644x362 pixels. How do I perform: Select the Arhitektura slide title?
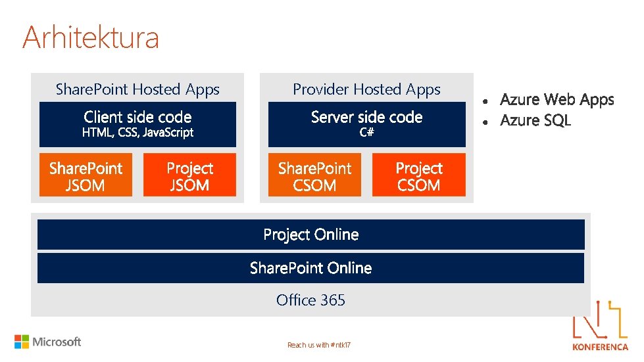(x=90, y=37)
